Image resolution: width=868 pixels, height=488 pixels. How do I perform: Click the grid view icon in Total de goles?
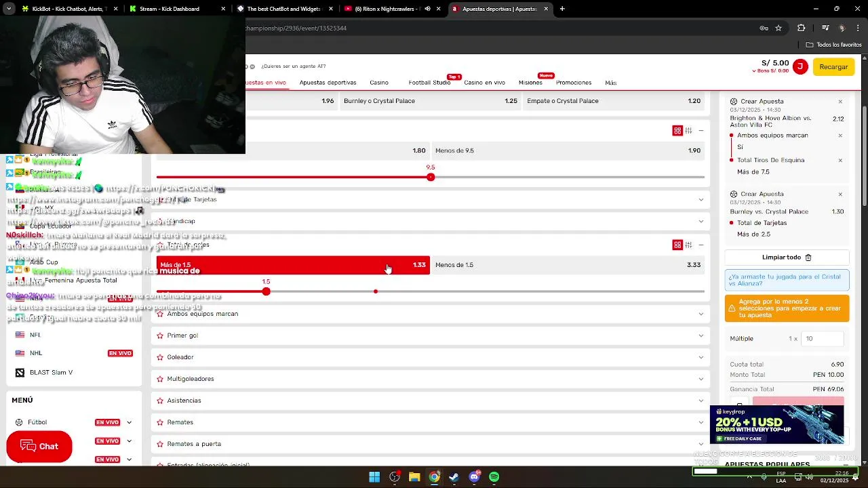(677, 245)
